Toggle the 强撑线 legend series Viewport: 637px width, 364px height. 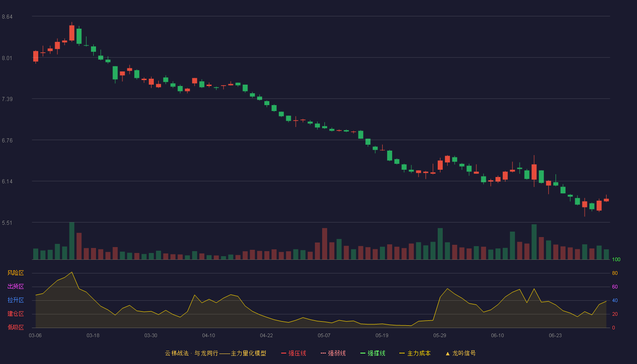click(373, 353)
